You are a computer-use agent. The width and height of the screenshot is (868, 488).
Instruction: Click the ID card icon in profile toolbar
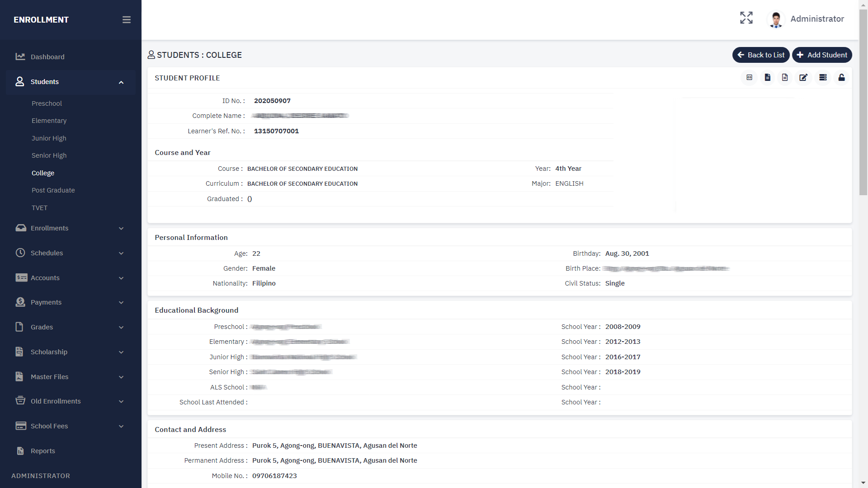(x=749, y=78)
